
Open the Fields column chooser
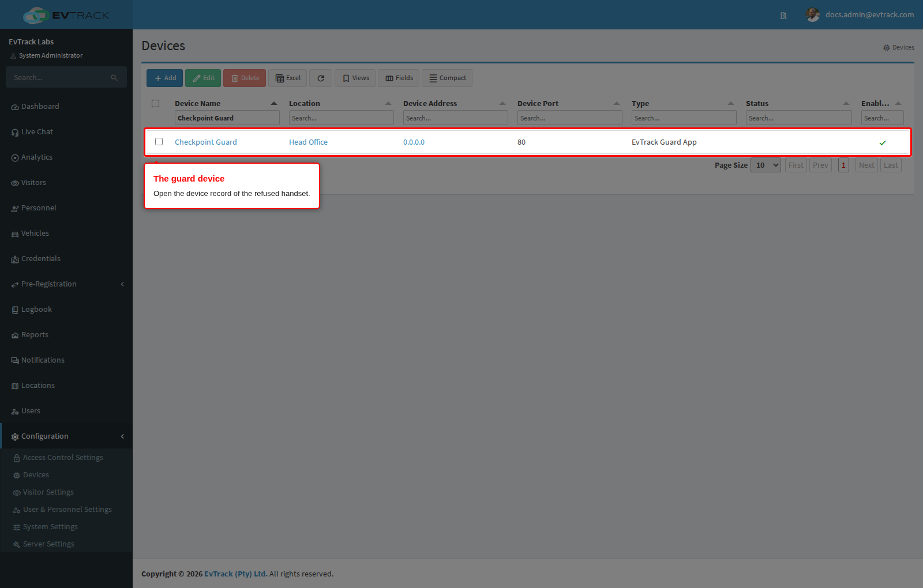(x=399, y=78)
